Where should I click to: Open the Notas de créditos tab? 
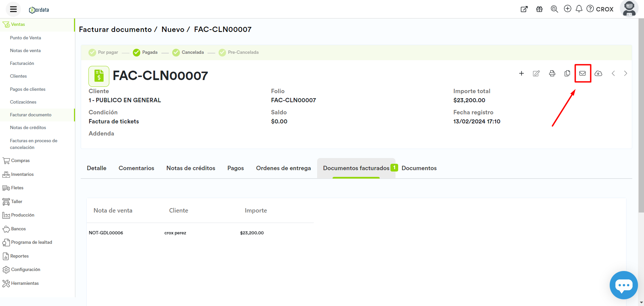[x=191, y=168]
